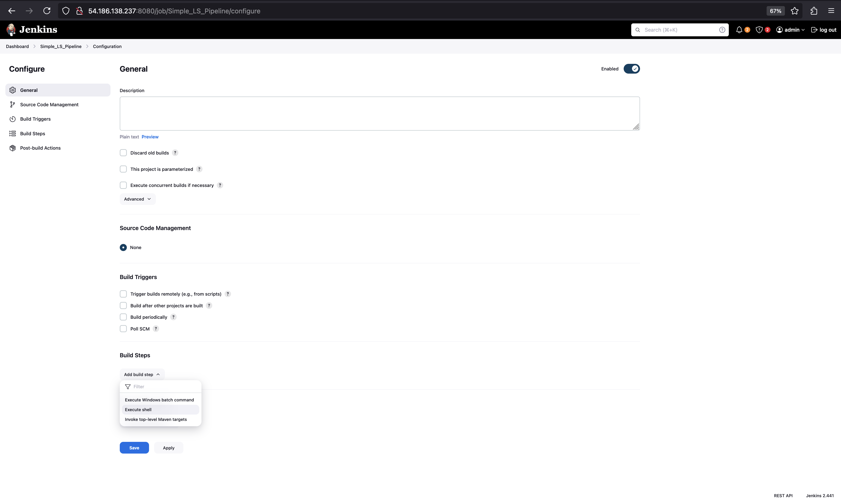Click help icon beside Poll SCM

[x=156, y=329]
